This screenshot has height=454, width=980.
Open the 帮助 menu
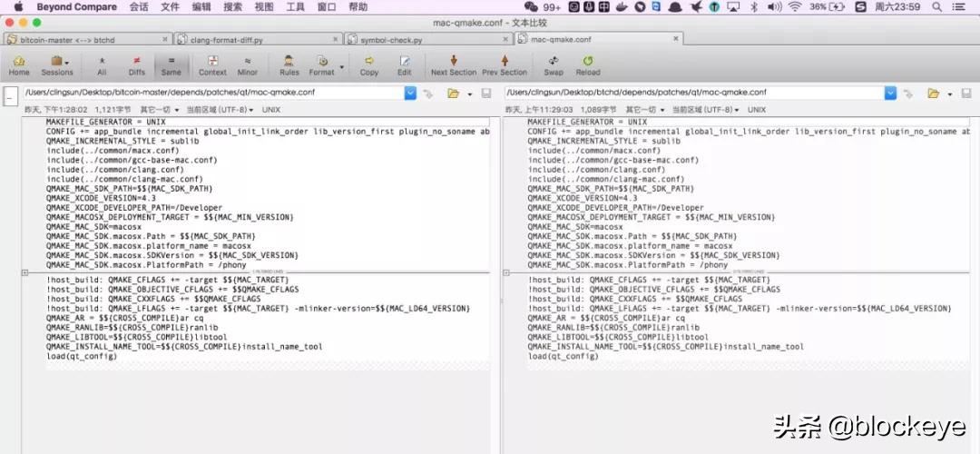point(358,7)
